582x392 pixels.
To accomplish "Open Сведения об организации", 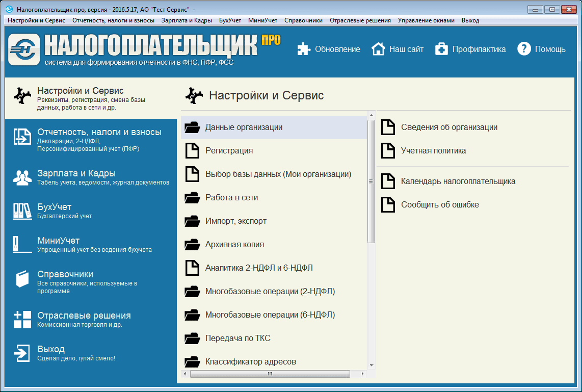I will (449, 127).
